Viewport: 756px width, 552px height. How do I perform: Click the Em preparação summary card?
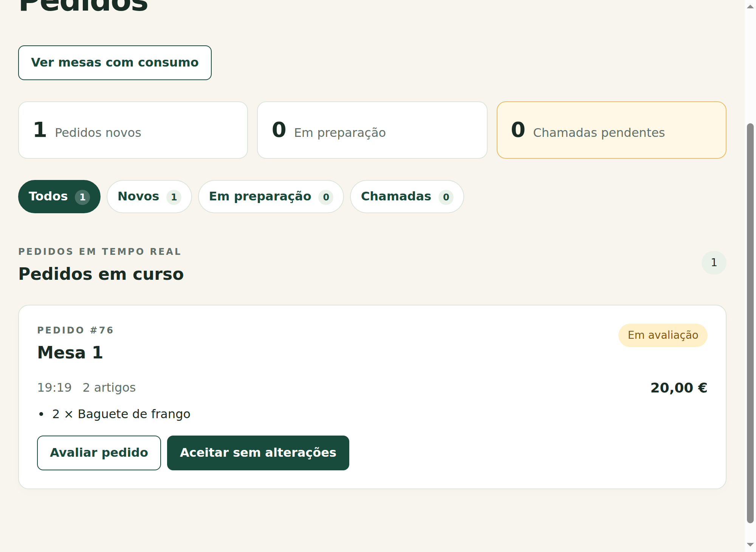click(372, 130)
